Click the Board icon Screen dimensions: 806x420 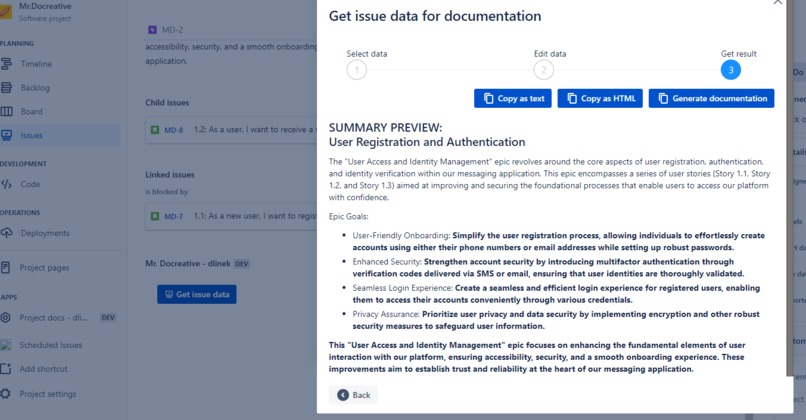coord(6,112)
